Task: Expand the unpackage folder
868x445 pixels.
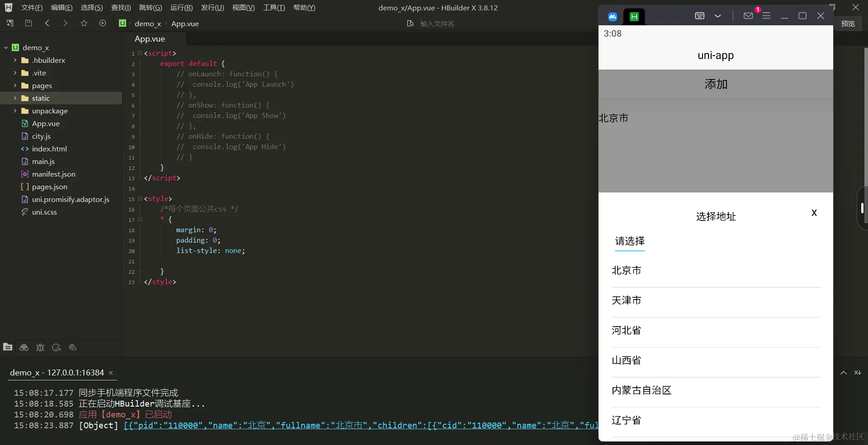Action: click(15, 111)
